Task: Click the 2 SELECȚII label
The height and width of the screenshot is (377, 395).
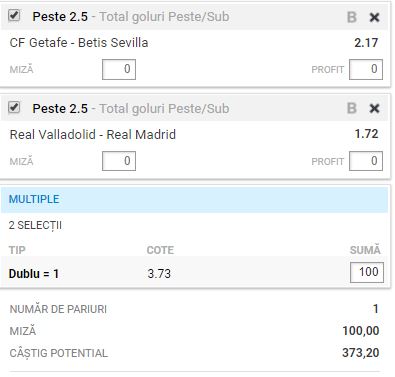Action: 35,225
